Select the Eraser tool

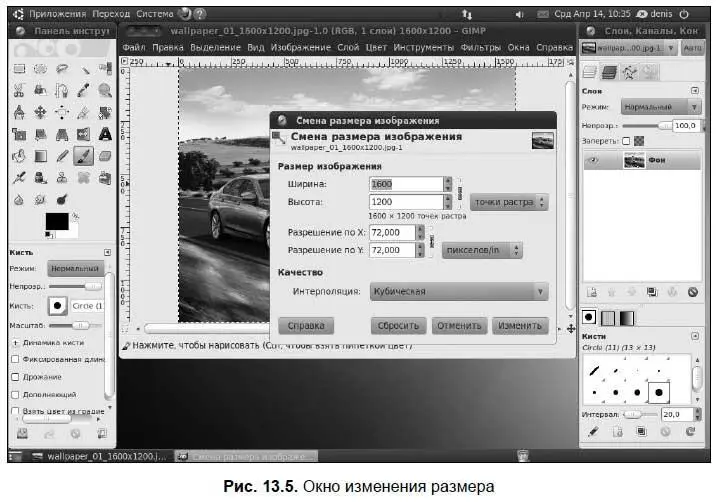105,156
